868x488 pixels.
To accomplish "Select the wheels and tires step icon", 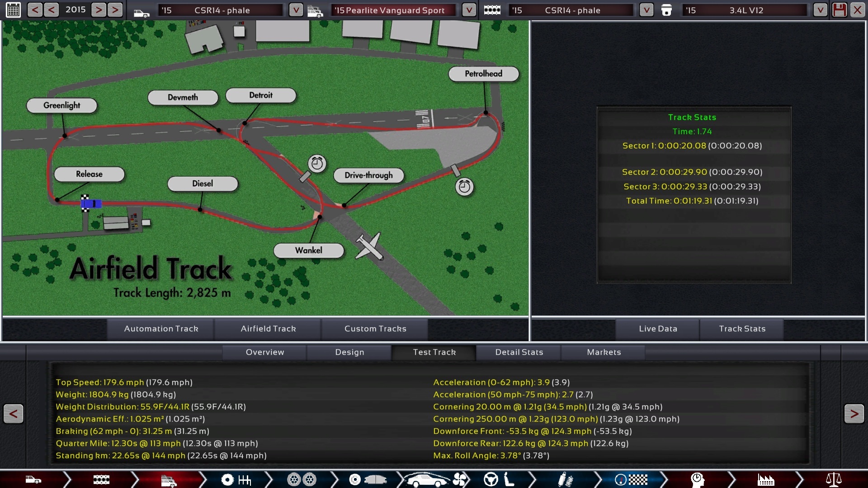I will tap(302, 479).
